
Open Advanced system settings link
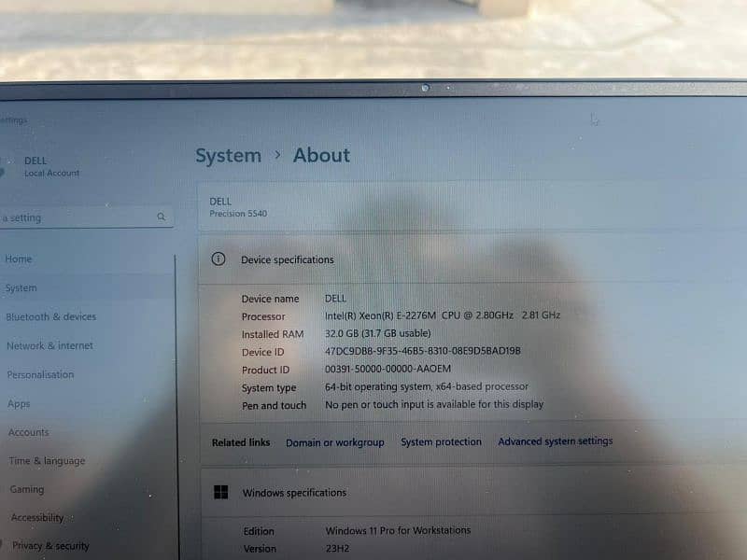[x=556, y=441]
